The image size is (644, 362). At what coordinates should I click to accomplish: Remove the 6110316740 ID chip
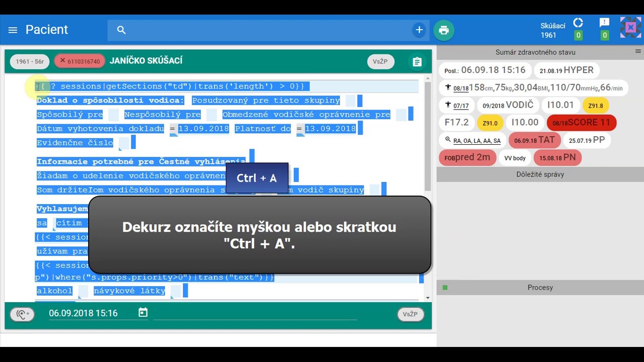(x=62, y=60)
